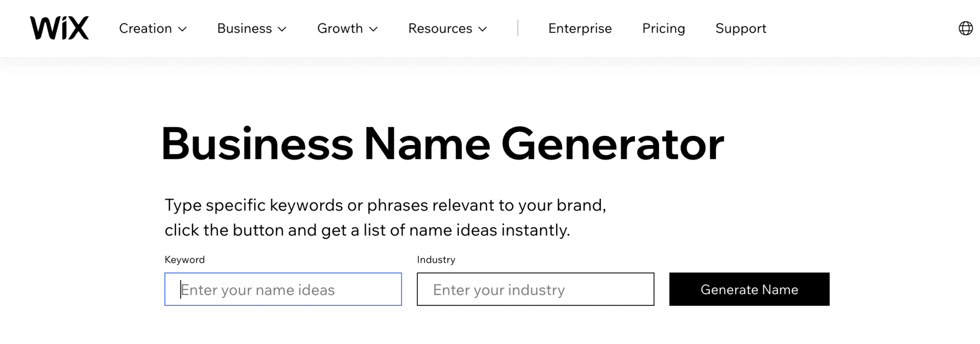Expand the Growth dropdown
Screen dimensions: 980x344
[340, 29]
